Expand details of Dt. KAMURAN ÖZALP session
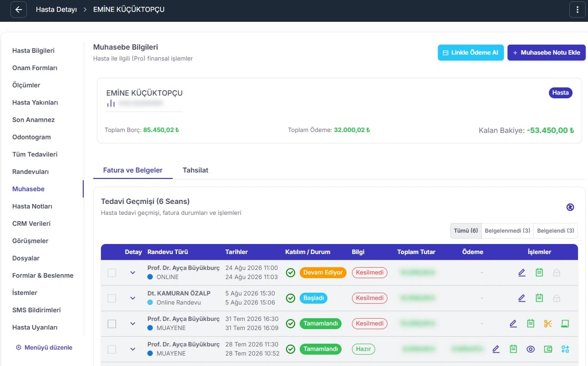Screen dimensions: 588x366 (x=133, y=298)
